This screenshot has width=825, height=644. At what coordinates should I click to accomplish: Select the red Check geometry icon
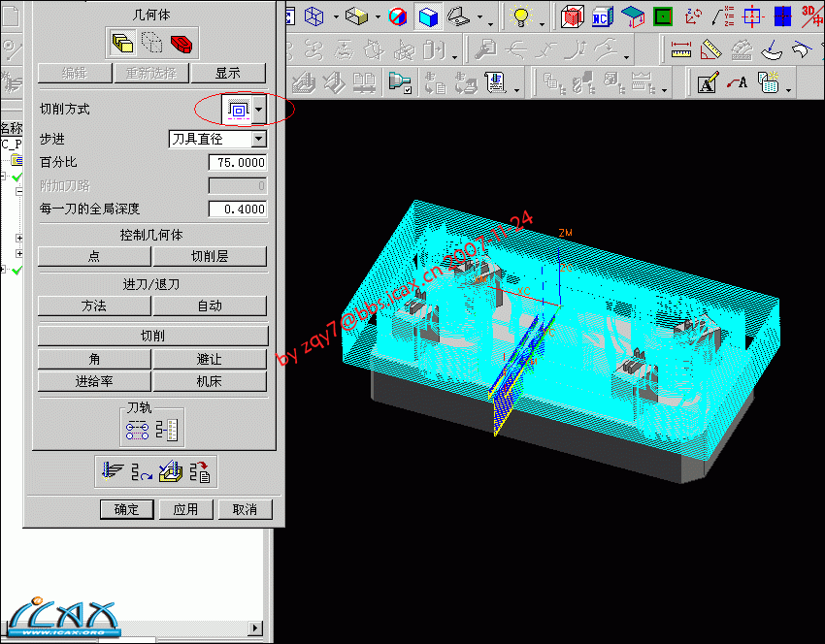click(x=181, y=43)
